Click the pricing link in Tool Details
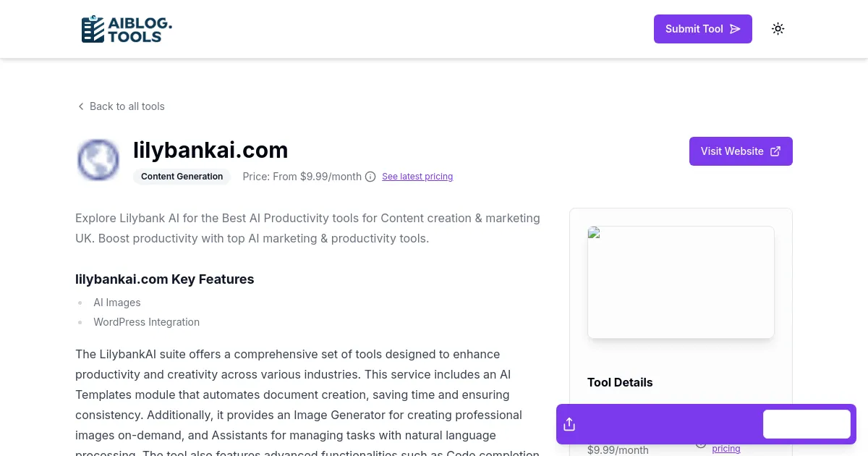The width and height of the screenshot is (868, 456). click(x=726, y=449)
